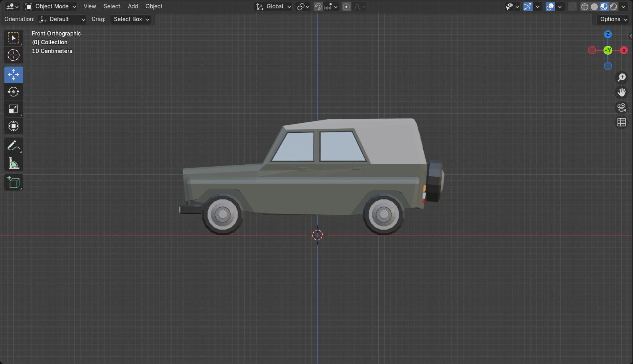Open the transform pivot point dropdown

pos(303,6)
